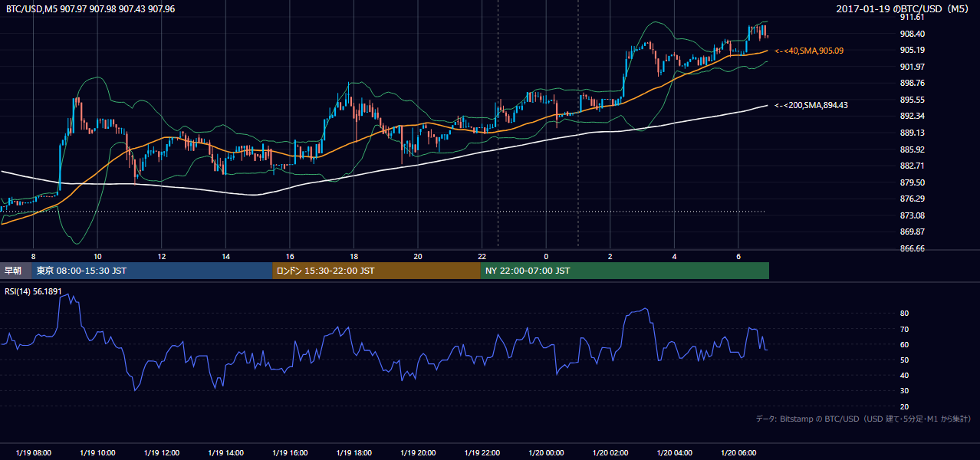980x460 pixels.
Task: Click the 1/20 04:00 date label
Action: tap(674, 453)
